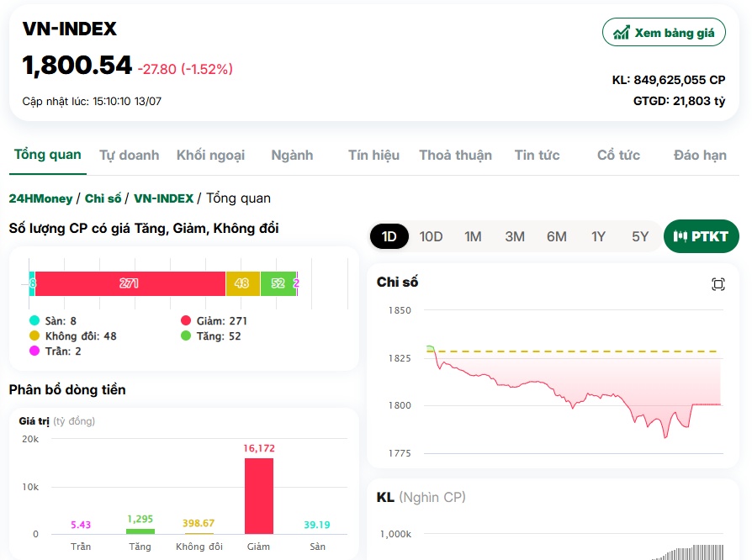Open the Tự doanh tab
This screenshot has height=560, width=752.
[x=130, y=156]
